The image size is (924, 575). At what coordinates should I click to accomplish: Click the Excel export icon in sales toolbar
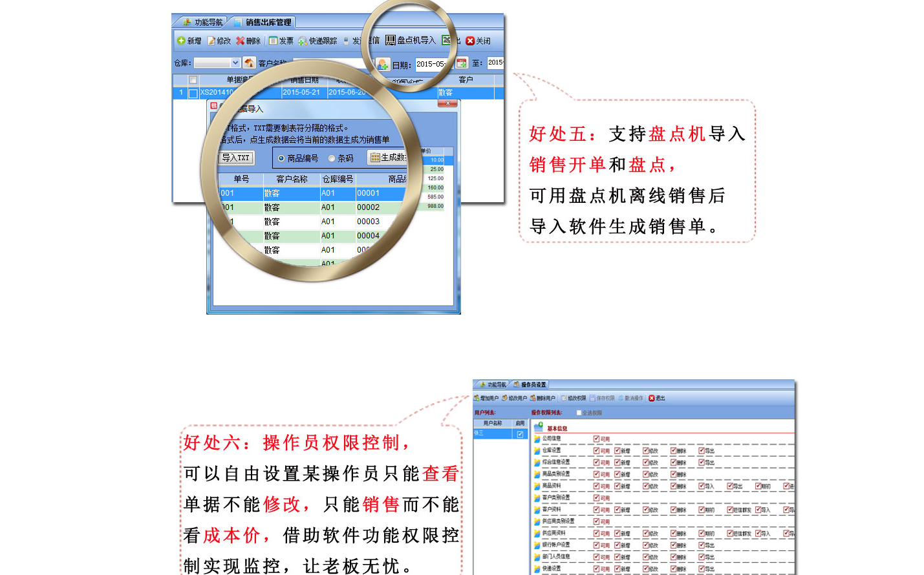[x=446, y=40]
